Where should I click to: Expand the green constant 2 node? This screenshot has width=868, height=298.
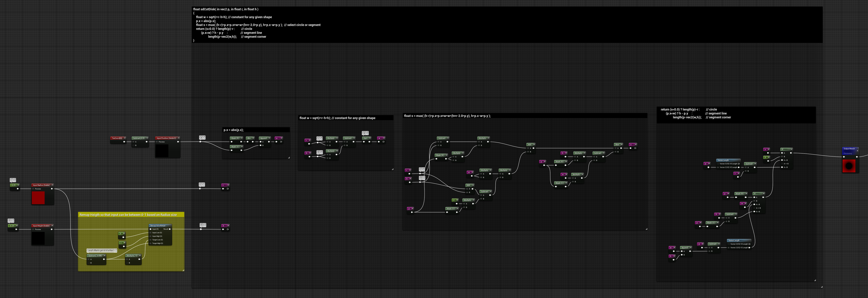tap(457, 200)
